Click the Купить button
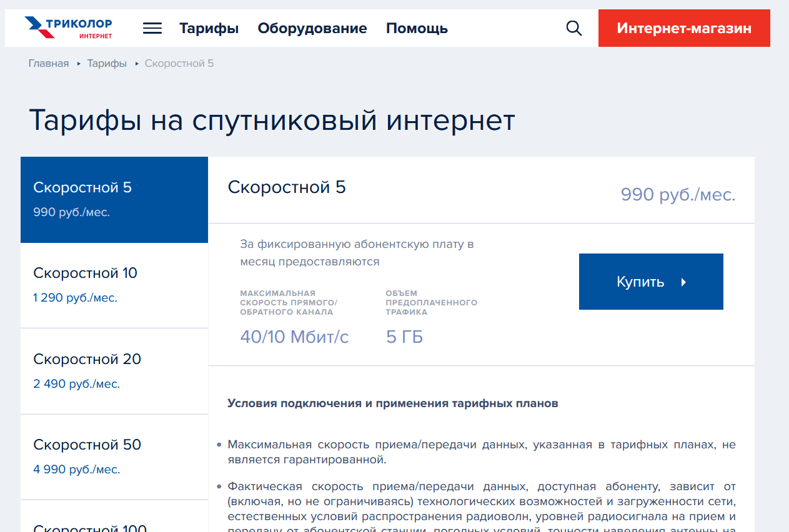 coord(651,282)
